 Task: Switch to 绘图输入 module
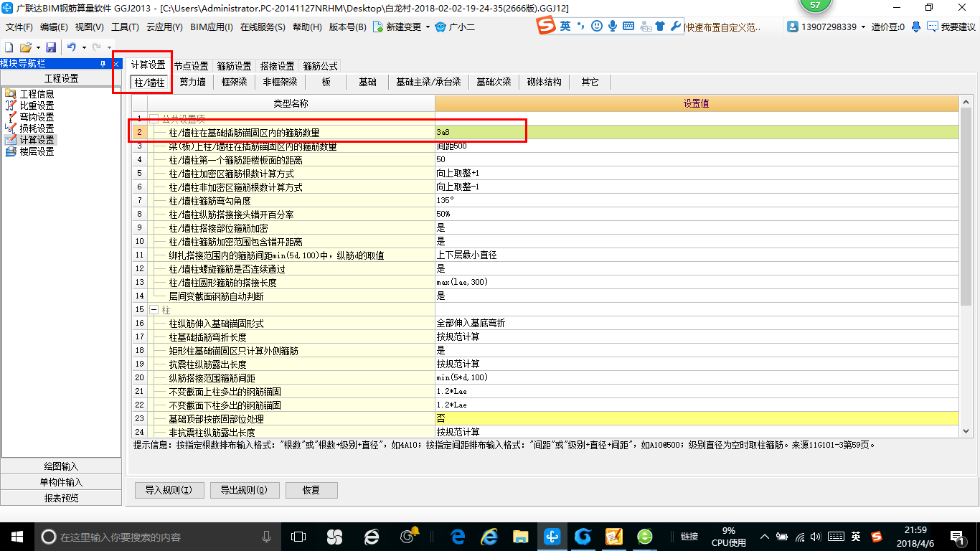[61, 466]
